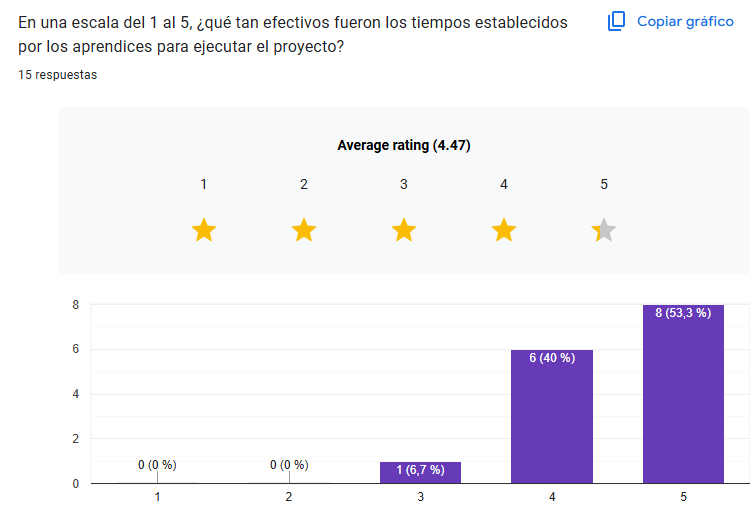Click the third gold star
Image resolution: width=755 pixels, height=525 pixels.
tap(404, 231)
